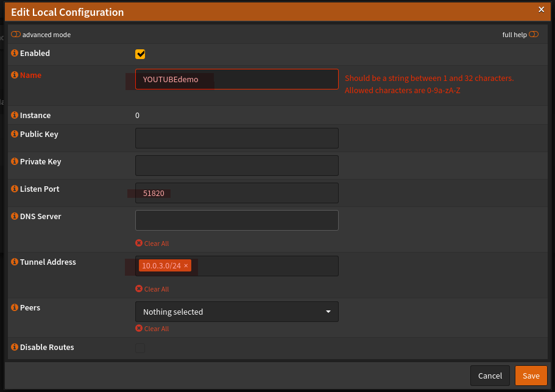Click into the Public Key field

tap(236, 138)
